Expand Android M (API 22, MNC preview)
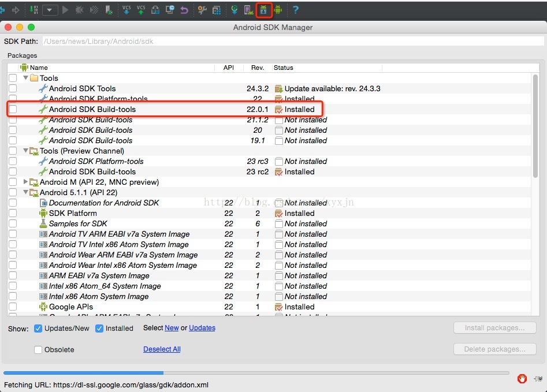This screenshot has width=547, height=392. [x=25, y=182]
